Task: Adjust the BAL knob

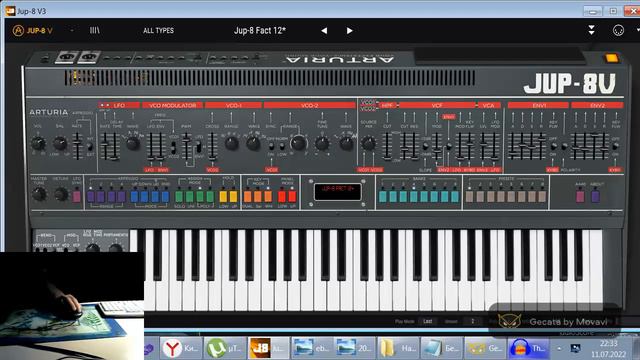Action: point(60,144)
